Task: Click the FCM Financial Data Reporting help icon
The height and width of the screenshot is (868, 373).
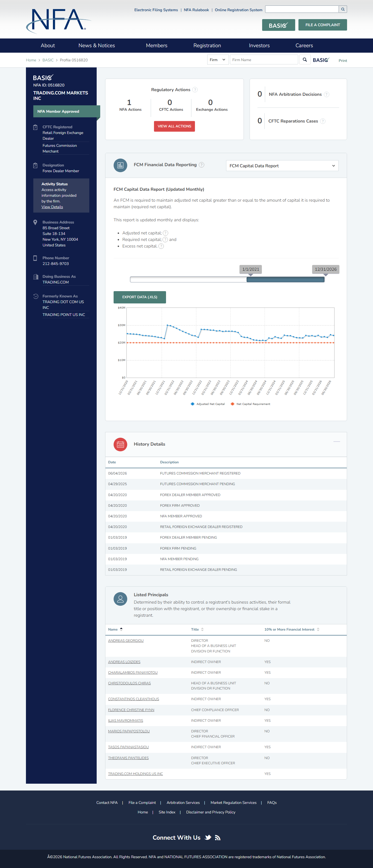Action: pyautogui.click(x=201, y=165)
